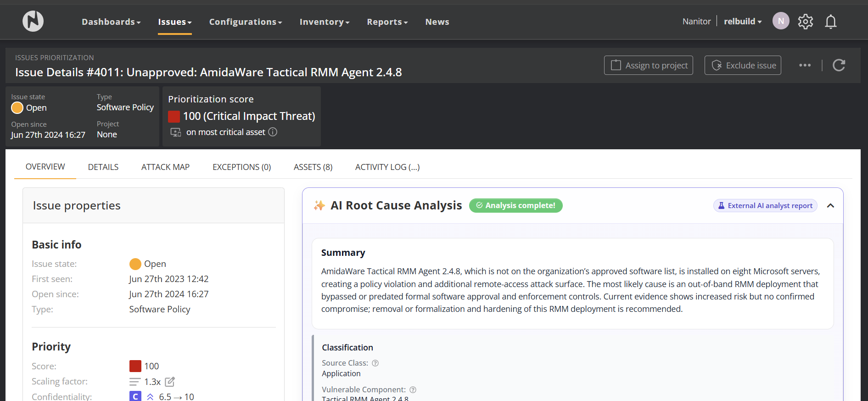
Task: Click info icon beside most critical asset
Action: (x=273, y=132)
